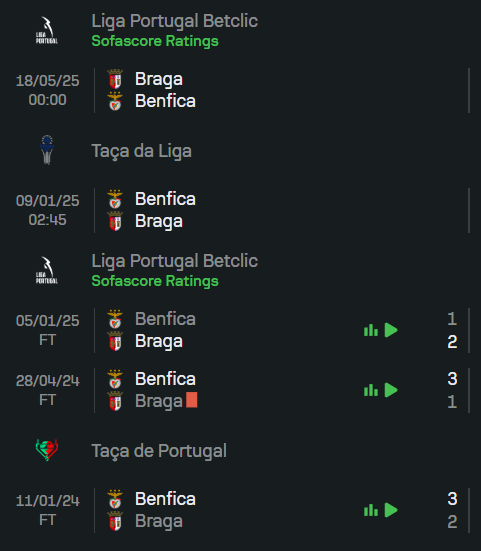Click the Liga Portugal logo at top
Screen dimensions: 481x551
pos(47,30)
